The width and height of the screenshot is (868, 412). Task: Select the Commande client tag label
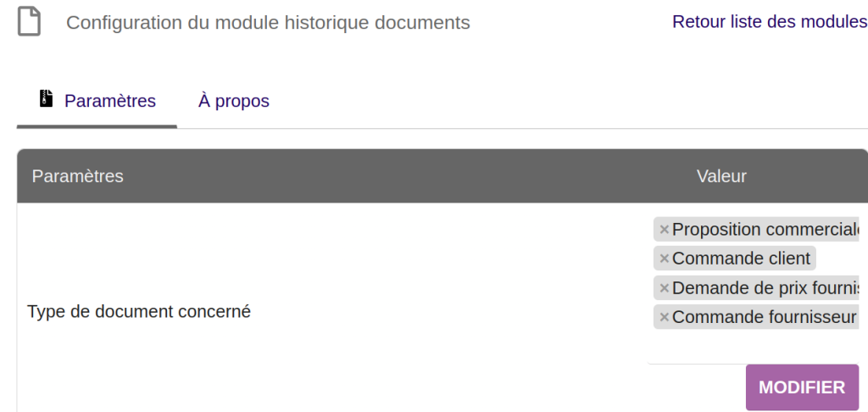pos(741,259)
